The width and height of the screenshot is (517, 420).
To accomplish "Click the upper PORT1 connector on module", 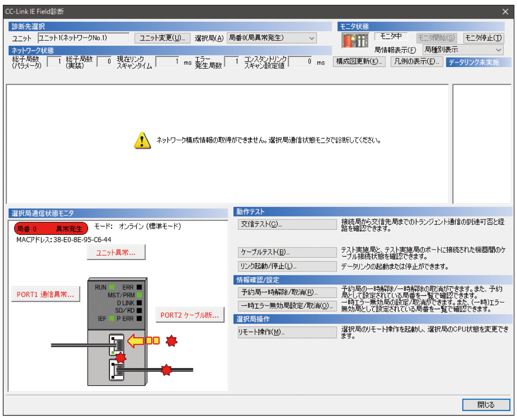I will 117,344.
